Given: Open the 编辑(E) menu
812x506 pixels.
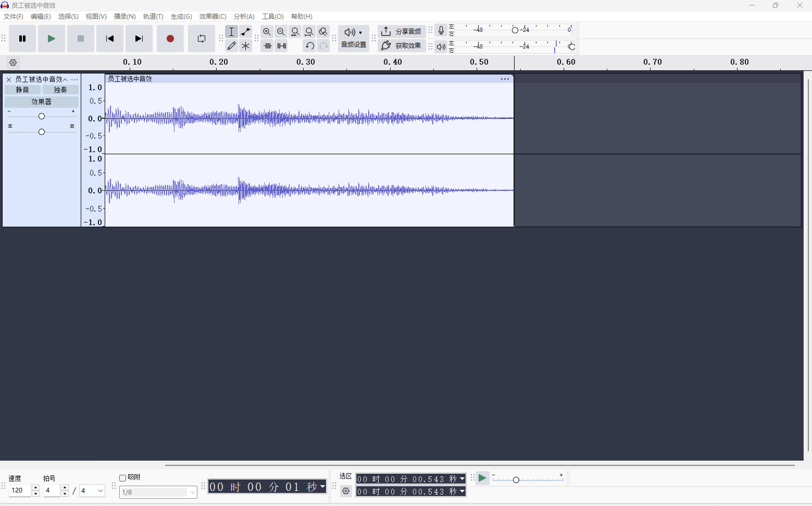Looking at the screenshot, I should tap(40, 16).
